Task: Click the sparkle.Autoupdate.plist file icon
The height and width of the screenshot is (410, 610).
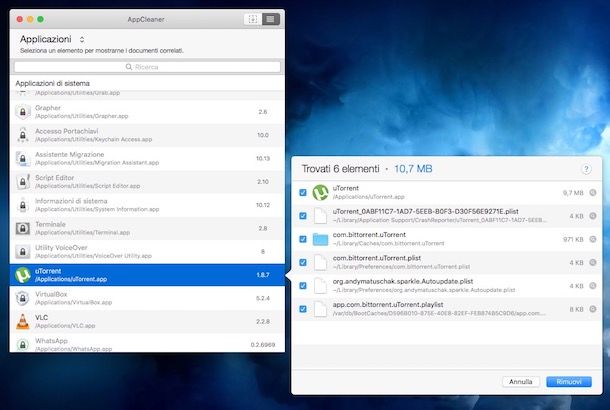Action: click(x=321, y=286)
